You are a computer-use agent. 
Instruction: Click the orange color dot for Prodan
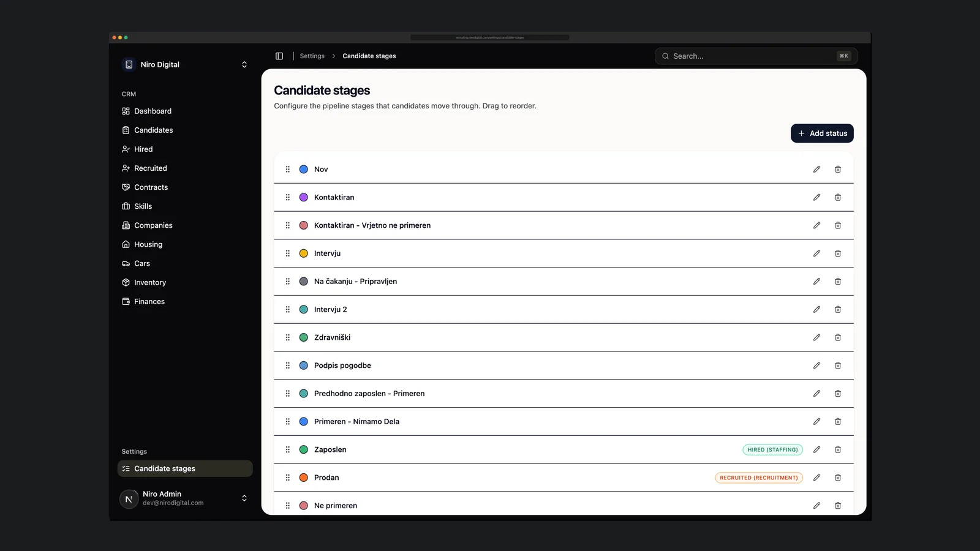[303, 478]
